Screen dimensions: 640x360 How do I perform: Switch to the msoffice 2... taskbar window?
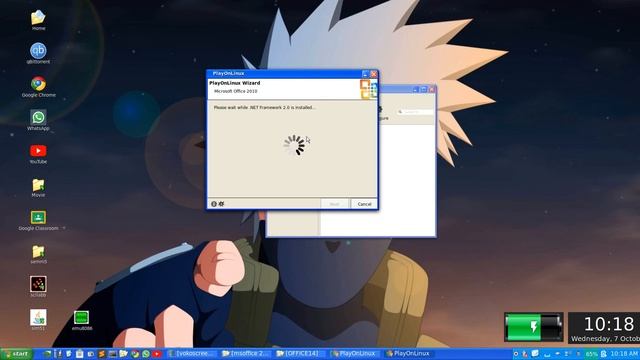(x=247, y=353)
